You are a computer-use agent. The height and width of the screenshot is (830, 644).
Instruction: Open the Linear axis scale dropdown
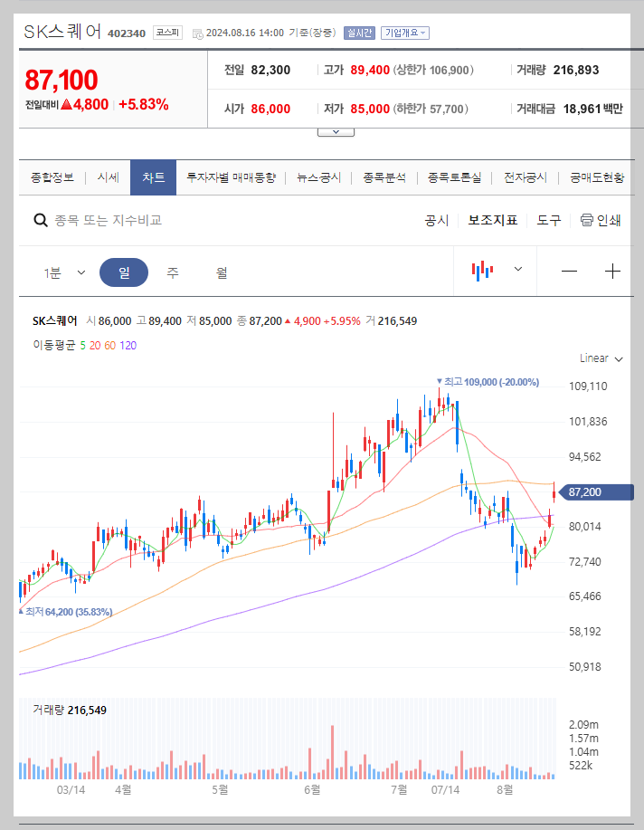pyautogui.click(x=600, y=358)
